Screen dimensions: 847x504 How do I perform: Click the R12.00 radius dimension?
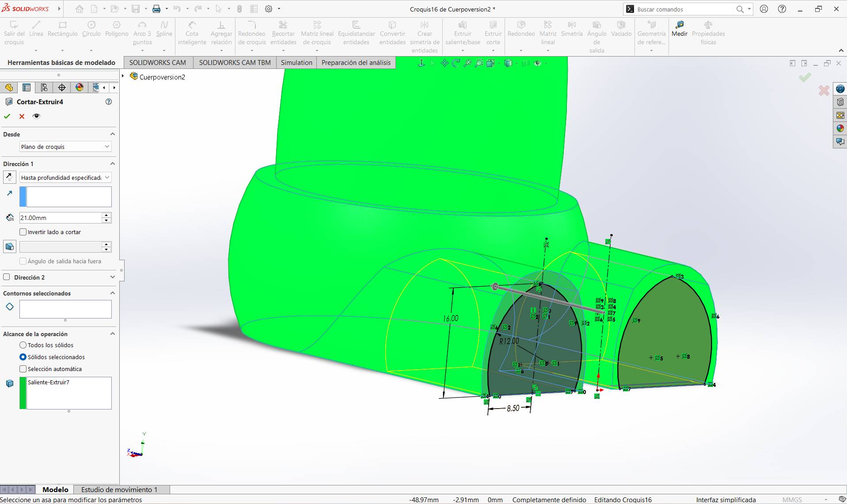pyautogui.click(x=509, y=341)
